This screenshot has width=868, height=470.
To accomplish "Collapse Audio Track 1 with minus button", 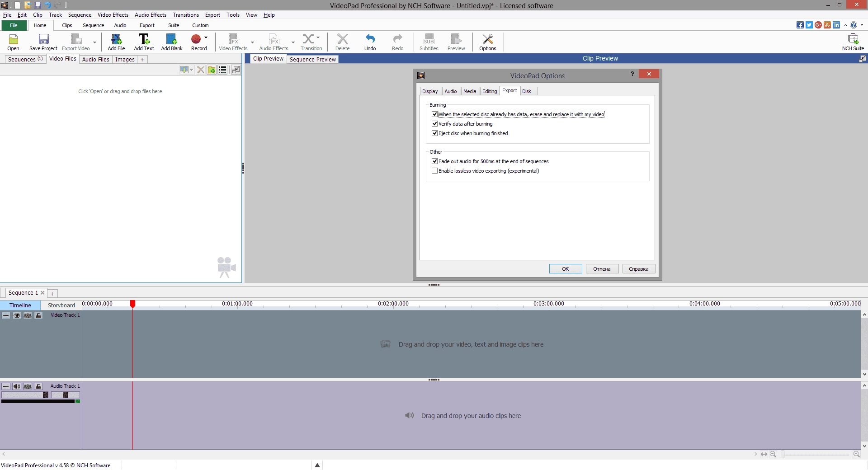I will [6, 386].
